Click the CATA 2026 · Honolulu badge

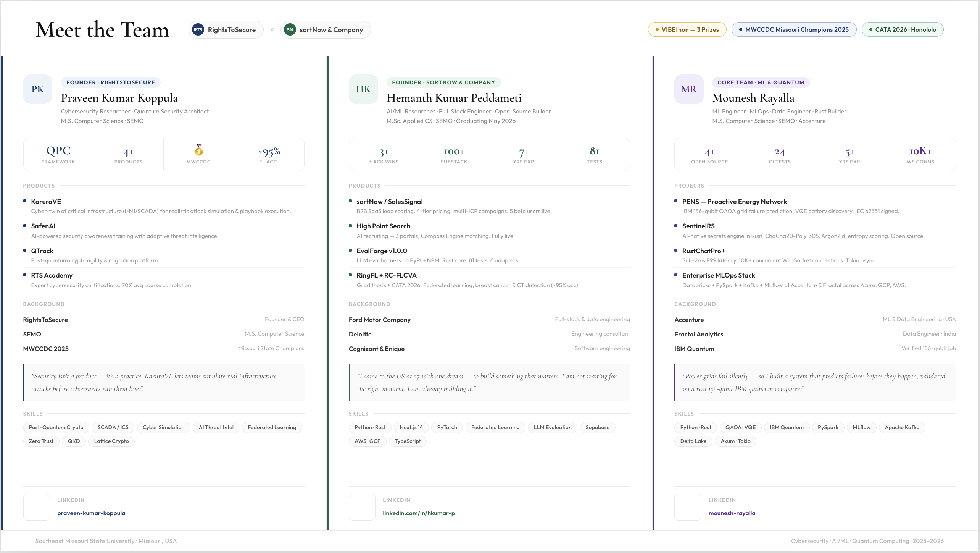902,29
